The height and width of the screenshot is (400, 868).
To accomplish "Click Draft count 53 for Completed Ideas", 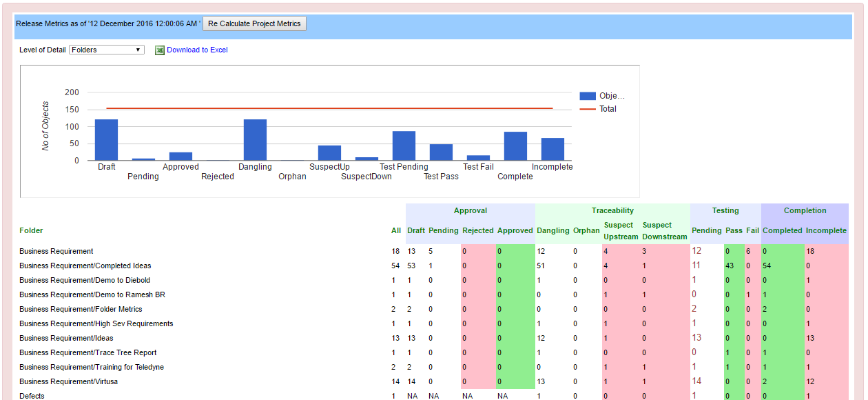I will (x=411, y=266).
